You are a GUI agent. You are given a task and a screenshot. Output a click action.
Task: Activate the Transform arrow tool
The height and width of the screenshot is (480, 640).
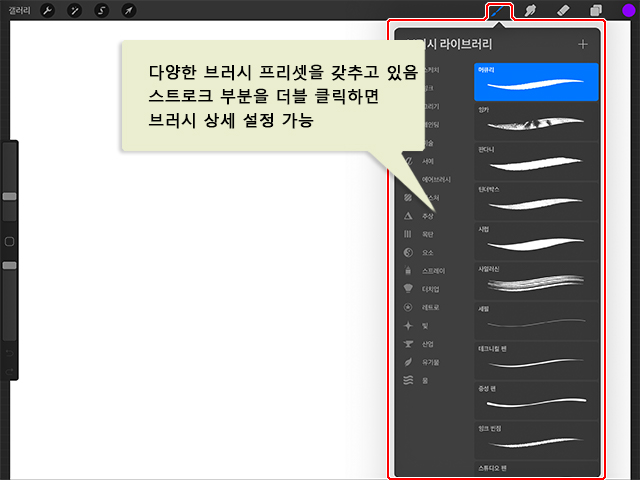128,10
